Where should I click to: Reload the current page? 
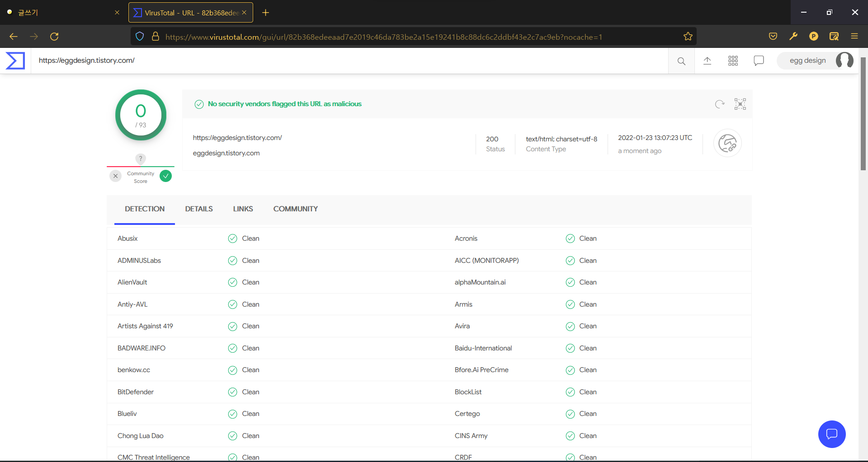tap(54, 37)
